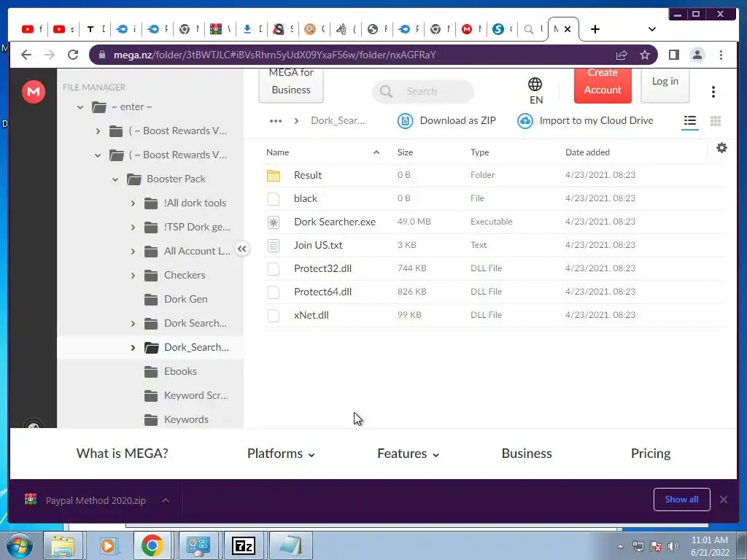Viewport: 747px width, 560px height.
Task: Open column settings gear icon
Action: (721, 148)
